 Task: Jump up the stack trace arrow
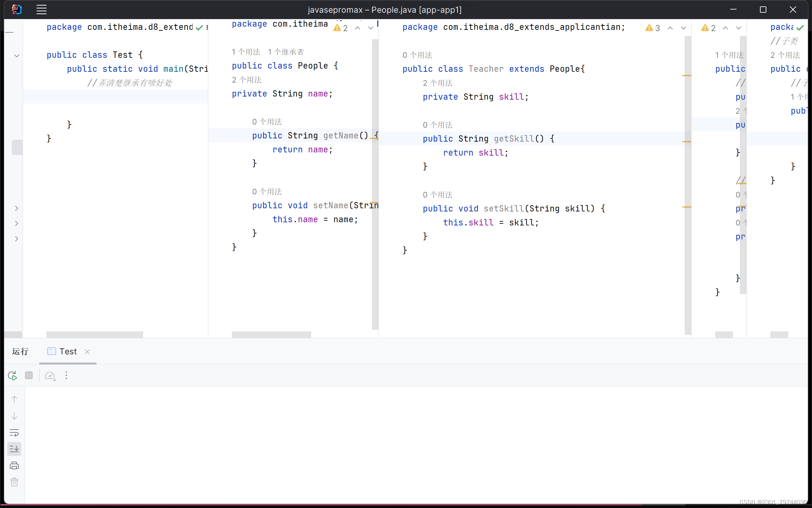(x=14, y=399)
